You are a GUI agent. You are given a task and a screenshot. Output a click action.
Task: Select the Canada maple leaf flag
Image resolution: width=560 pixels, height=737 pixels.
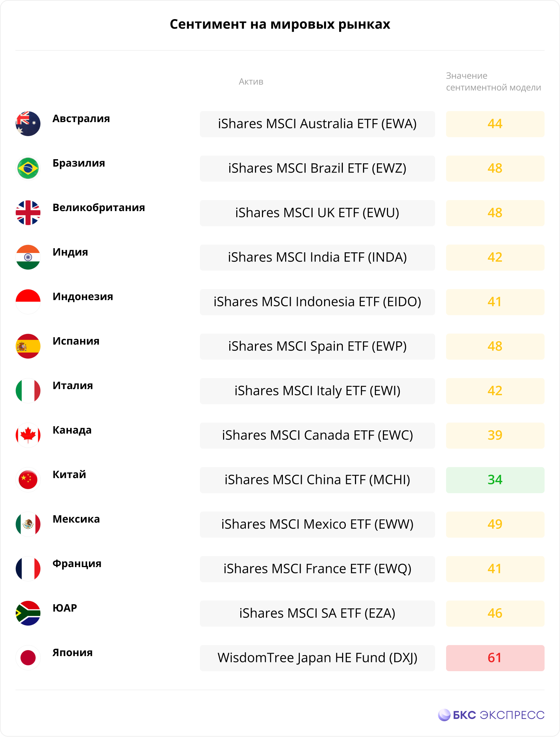tap(28, 435)
